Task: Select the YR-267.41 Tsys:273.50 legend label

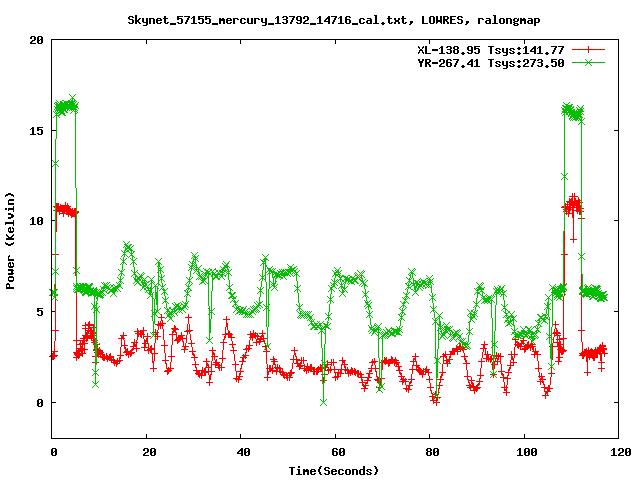Action: click(491, 63)
